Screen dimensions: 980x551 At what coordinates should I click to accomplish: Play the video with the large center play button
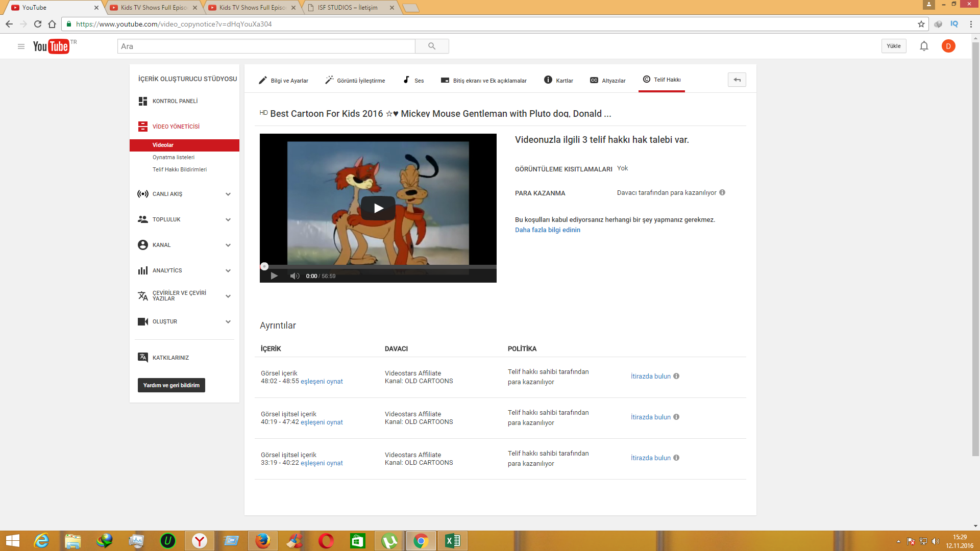378,208
